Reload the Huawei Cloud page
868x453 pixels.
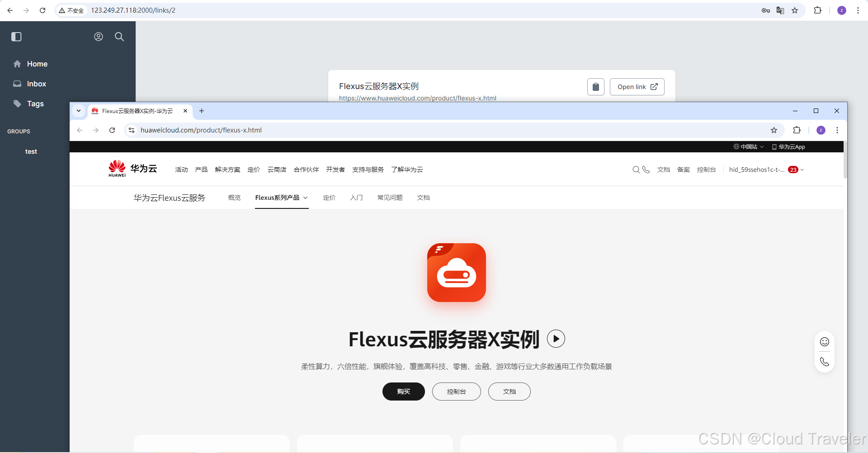pyautogui.click(x=112, y=130)
